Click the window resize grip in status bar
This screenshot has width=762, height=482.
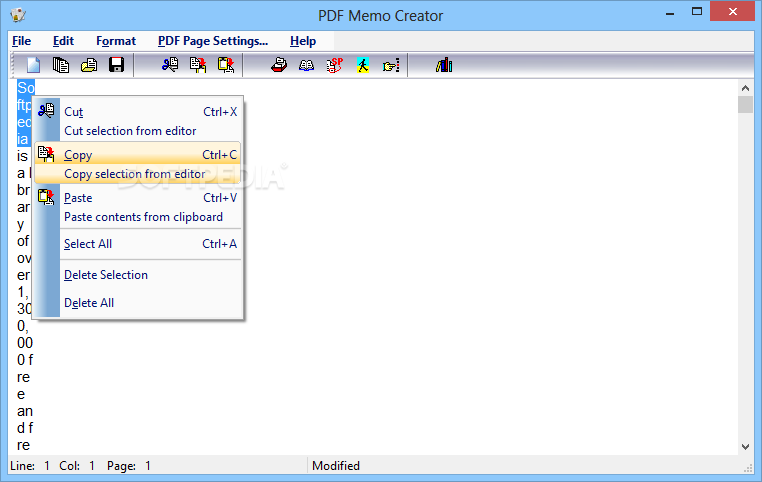(748, 468)
